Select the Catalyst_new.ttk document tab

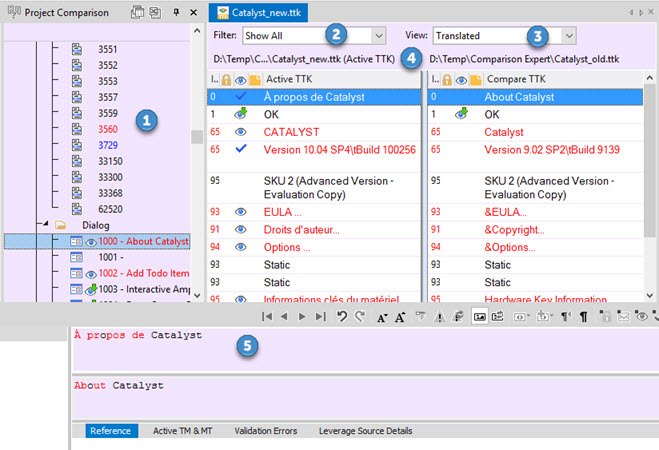click(258, 13)
